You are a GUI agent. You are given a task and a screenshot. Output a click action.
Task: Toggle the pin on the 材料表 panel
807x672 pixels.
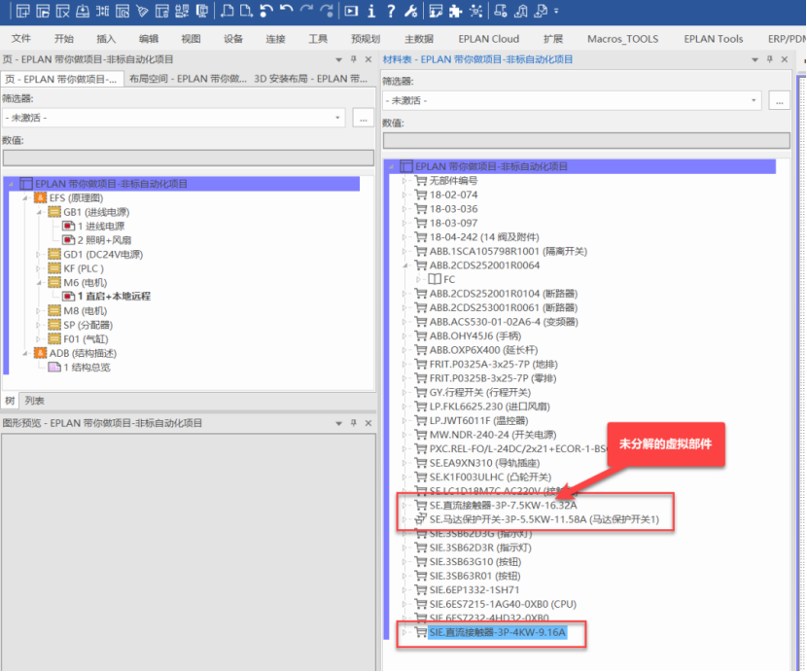pos(770,59)
